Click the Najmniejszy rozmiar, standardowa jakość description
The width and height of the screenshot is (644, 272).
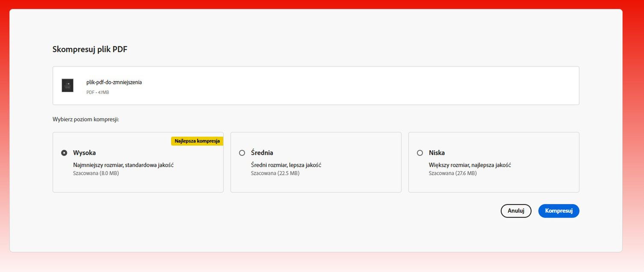click(x=123, y=164)
